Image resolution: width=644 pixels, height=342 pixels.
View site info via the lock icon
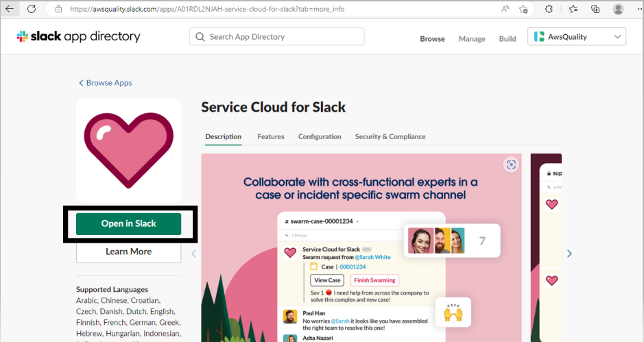pos(58,9)
